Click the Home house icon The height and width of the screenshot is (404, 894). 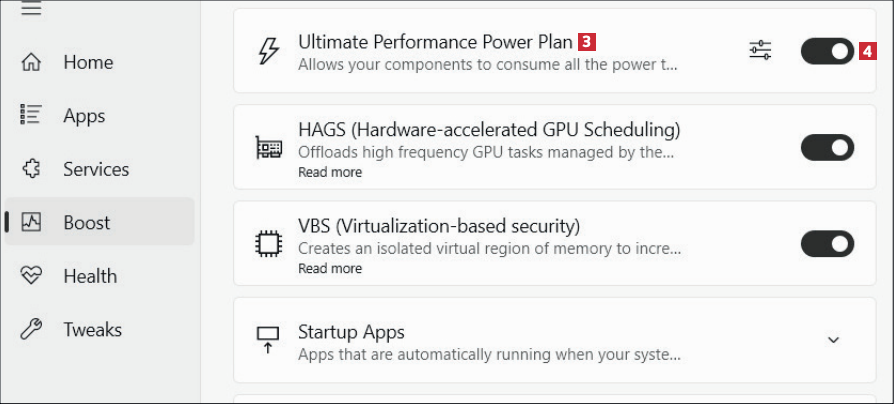(x=31, y=62)
